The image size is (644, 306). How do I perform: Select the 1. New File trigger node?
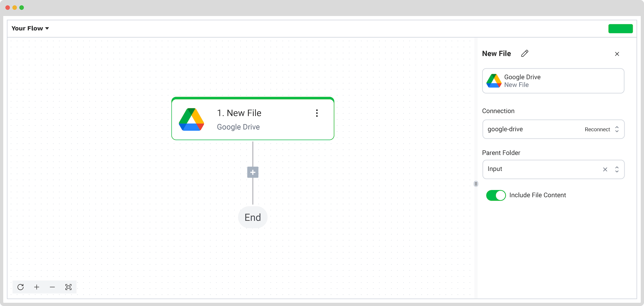click(x=253, y=119)
